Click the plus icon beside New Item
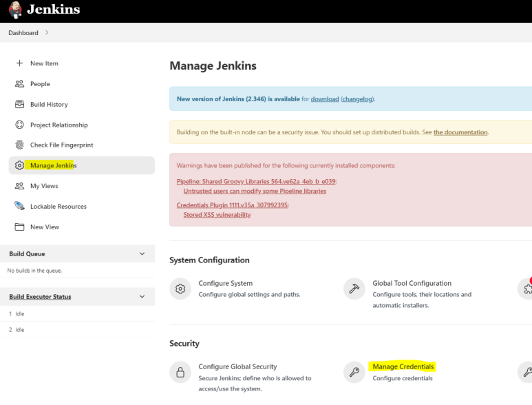The height and width of the screenshot is (405, 532). coord(19,63)
